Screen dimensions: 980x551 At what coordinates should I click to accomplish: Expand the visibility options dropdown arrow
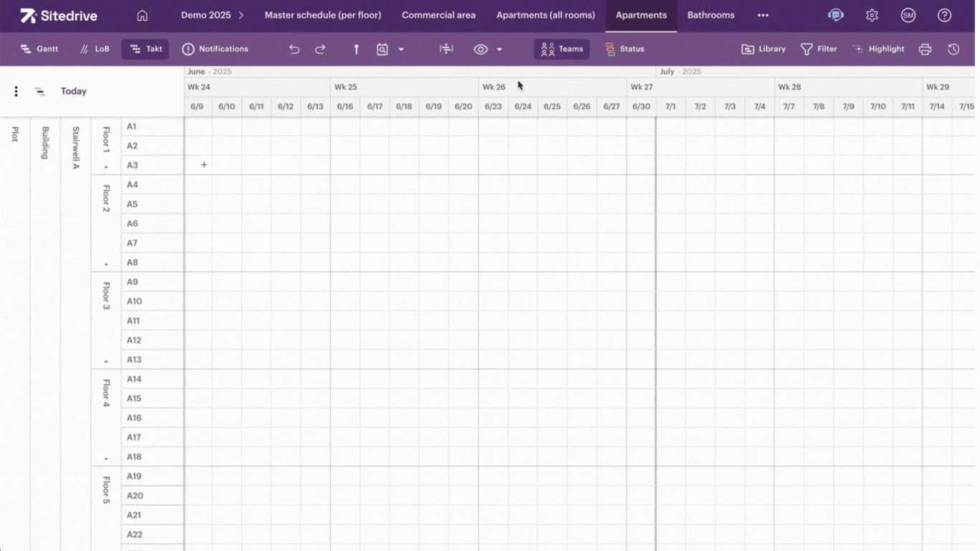point(499,49)
